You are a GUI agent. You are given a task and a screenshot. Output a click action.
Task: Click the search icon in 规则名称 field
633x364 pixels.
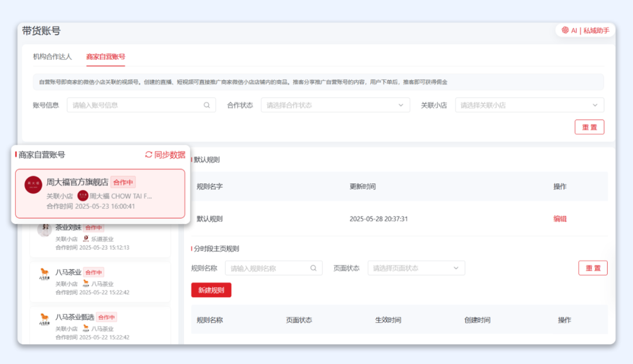coord(313,268)
